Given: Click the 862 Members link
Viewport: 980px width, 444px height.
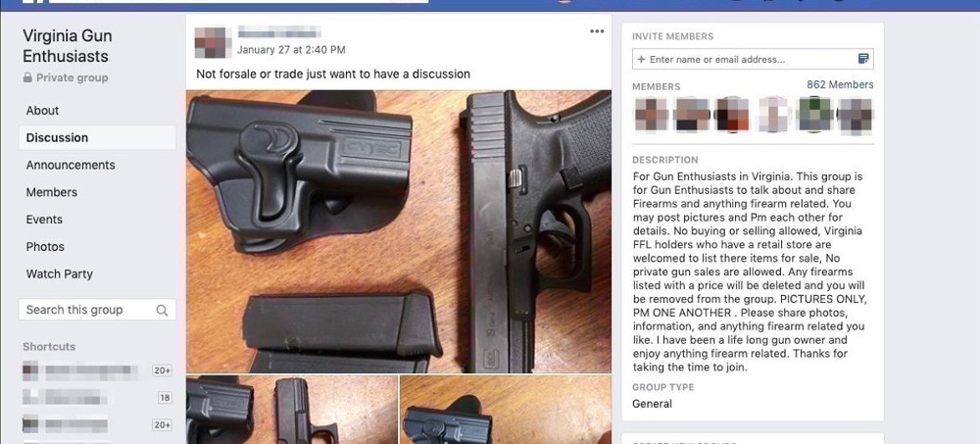Looking at the screenshot, I should coord(840,84).
